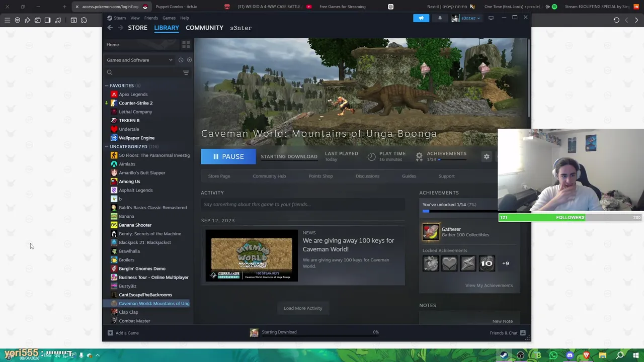Open the Steam menu in the title bar

click(x=120, y=18)
